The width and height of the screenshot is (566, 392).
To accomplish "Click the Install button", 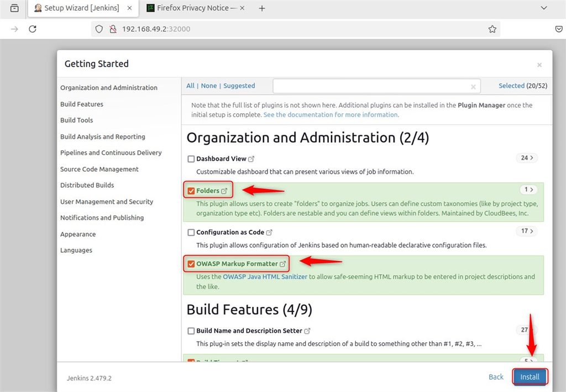I will [x=530, y=377].
